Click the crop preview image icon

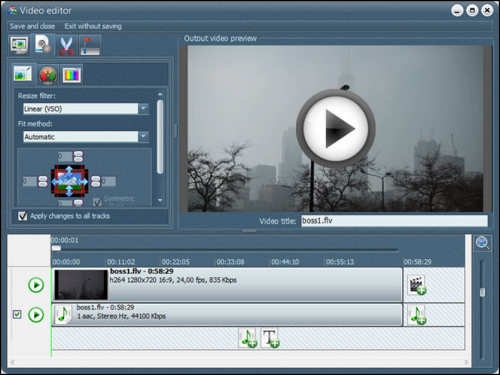coord(69,181)
